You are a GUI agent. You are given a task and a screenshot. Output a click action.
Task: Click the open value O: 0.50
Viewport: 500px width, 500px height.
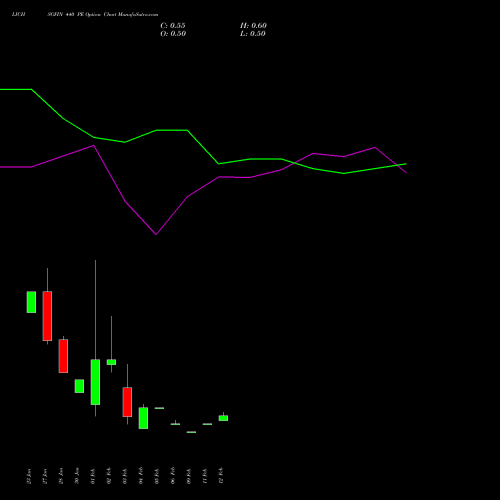(173, 34)
